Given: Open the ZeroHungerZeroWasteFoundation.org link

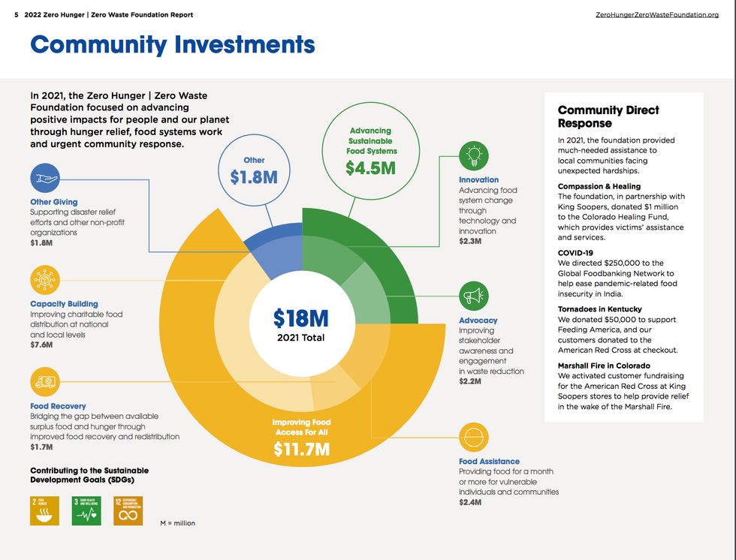Looking at the screenshot, I should click(656, 15).
